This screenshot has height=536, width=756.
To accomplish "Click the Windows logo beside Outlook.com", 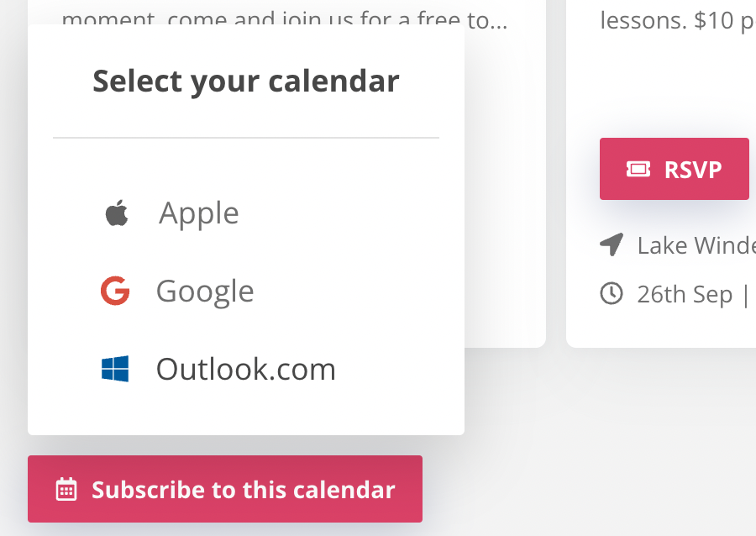I will (116, 369).
